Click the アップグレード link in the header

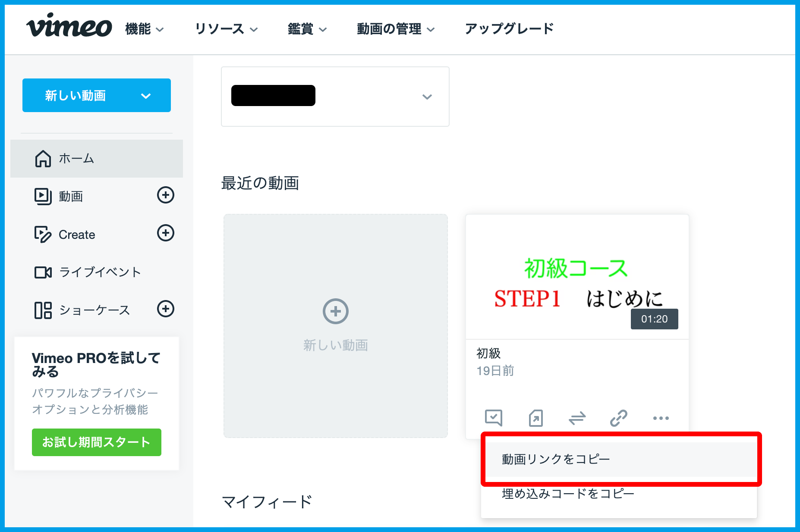(509, 29)
